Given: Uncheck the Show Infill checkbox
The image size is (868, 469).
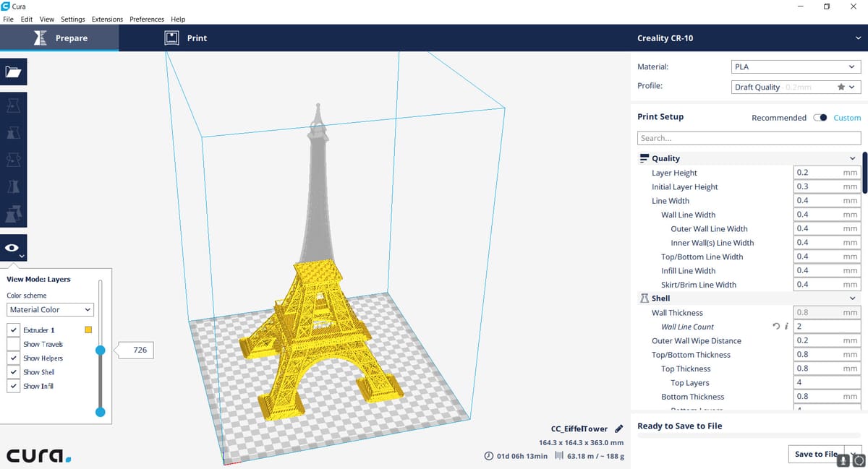Looking at the screenshot, I should [14, 386].
